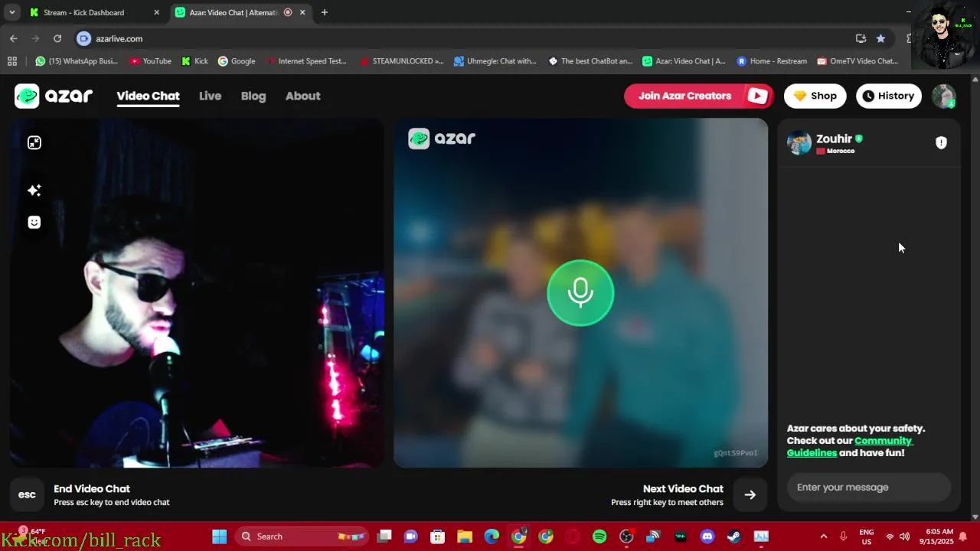980x551 pixels.
Task: Reload the azarlive.com page
Action: pos(57,38)
